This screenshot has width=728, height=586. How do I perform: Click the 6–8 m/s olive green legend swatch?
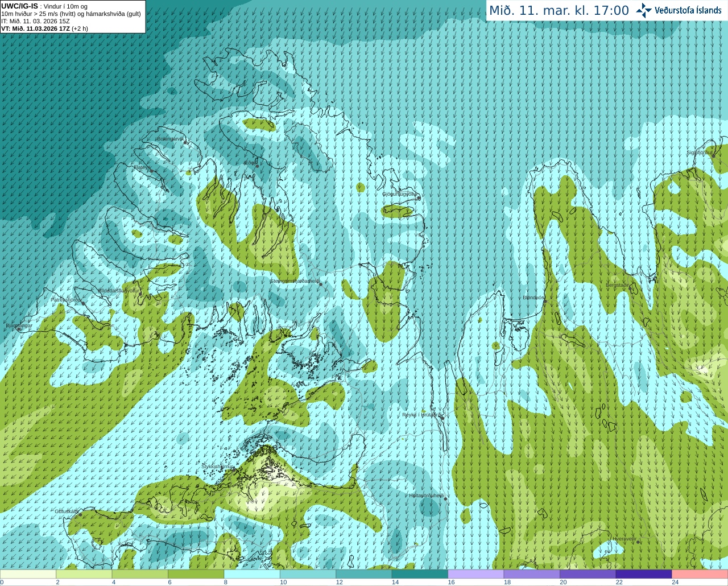click(x=196, y=574)
